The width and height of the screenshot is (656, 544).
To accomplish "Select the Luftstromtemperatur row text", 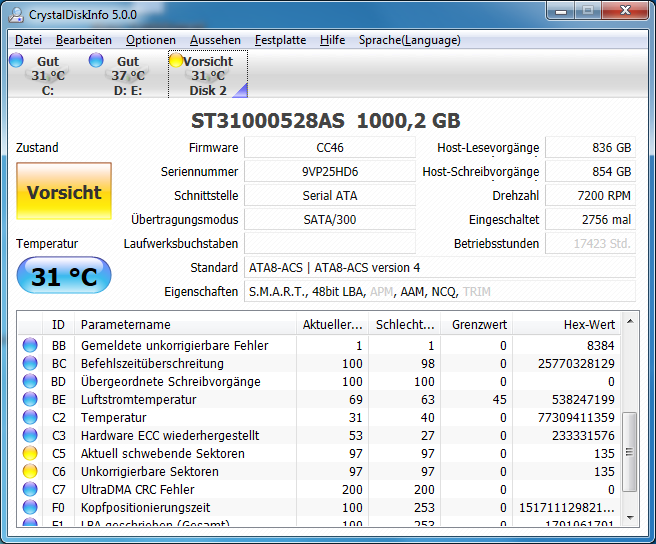I will click(x=138, y=399).
